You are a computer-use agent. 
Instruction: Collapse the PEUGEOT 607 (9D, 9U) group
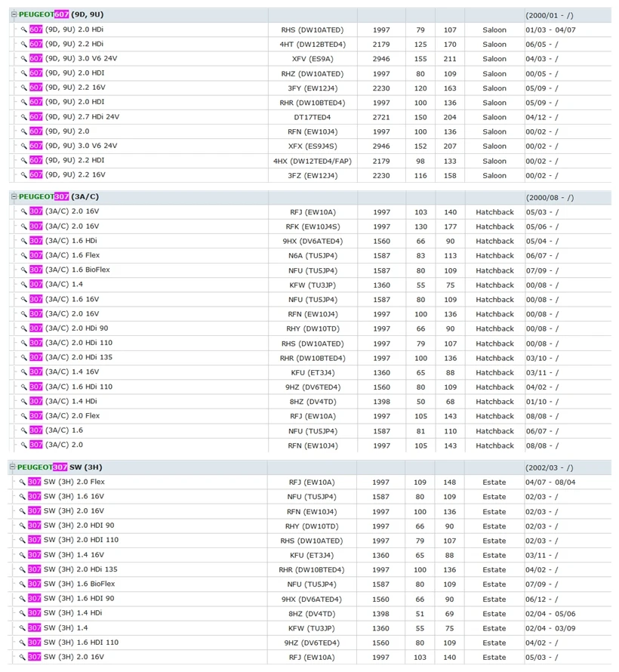(14, 14)
